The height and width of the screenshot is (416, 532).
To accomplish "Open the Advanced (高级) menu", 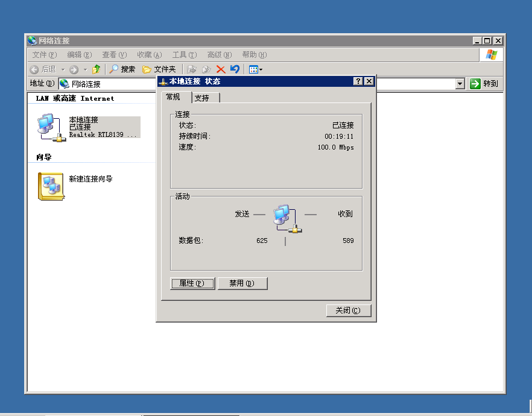I will point(220,55).
